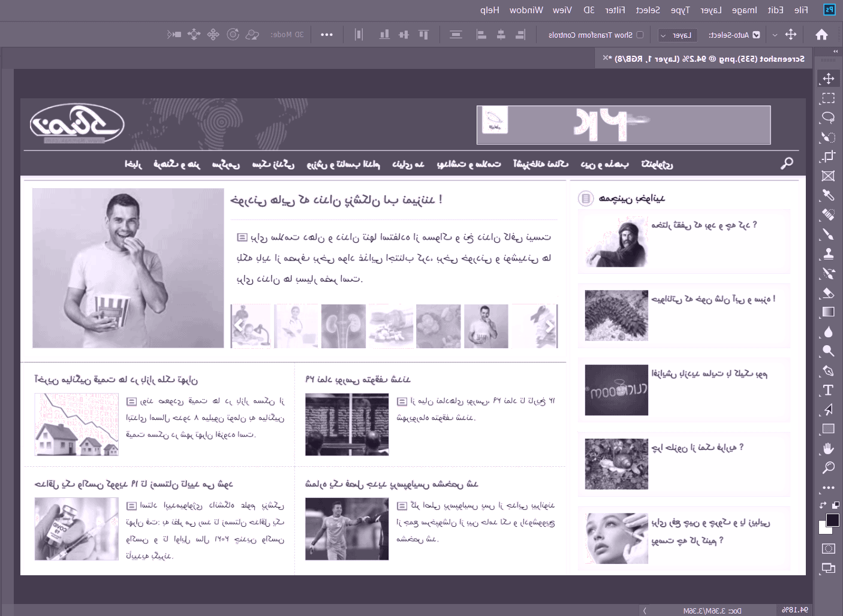Click the three-dots align options button
The image size is (843, 616).
[x=327, y=35]
